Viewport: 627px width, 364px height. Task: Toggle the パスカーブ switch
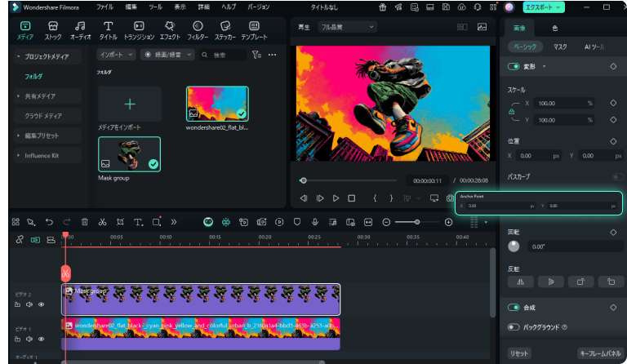point(618,176)
